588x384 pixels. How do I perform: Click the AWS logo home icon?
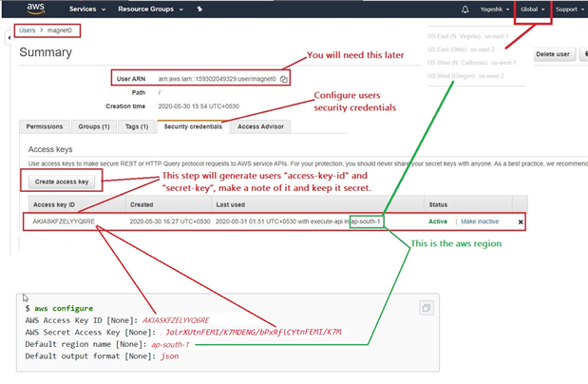[36, 9]
